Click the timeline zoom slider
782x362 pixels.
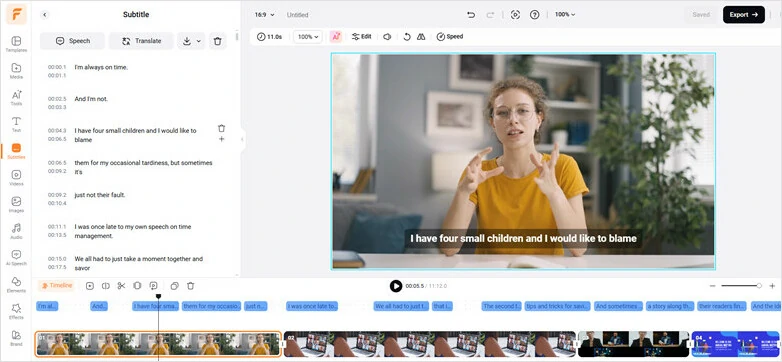point(741,286)
